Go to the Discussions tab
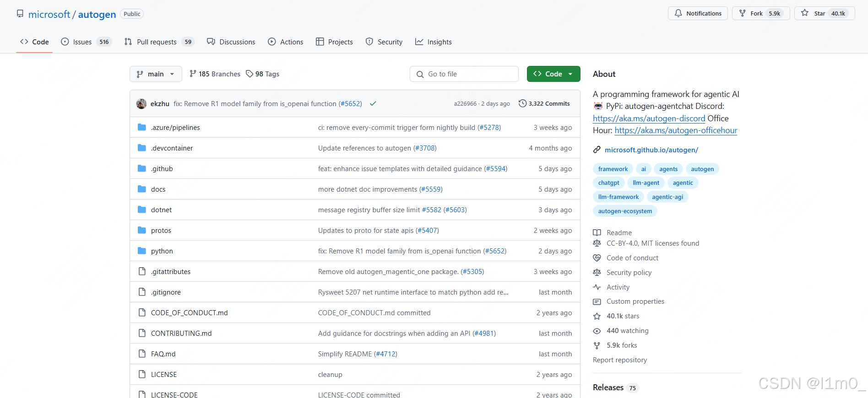868x398 pixels. (x=231, y=42)
